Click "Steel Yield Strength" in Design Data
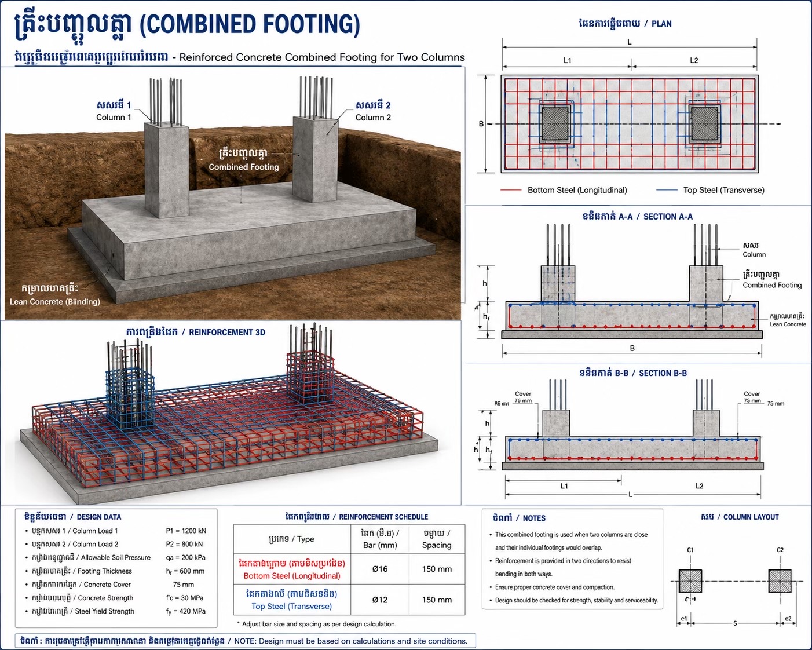 click(x=105, y=611)
